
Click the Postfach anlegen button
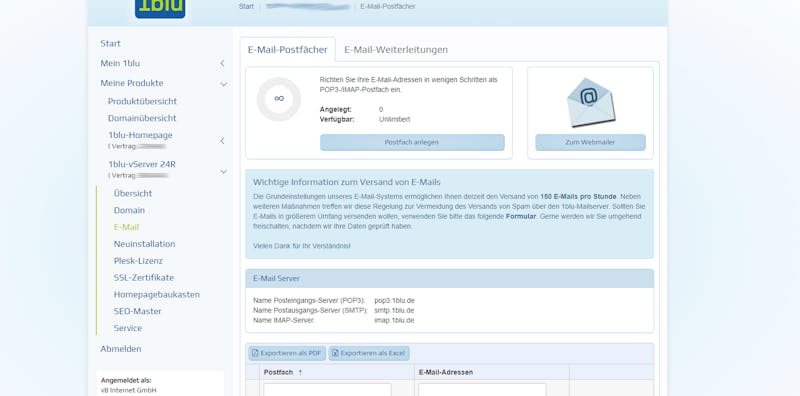[x=412, y=142]
